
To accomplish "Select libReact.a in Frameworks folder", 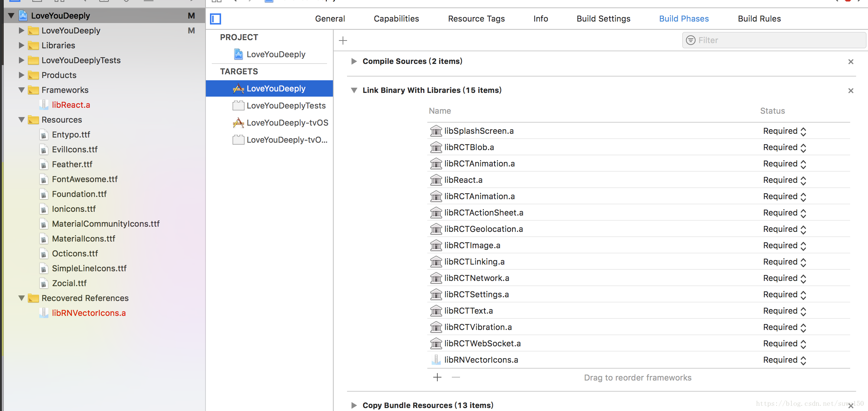I will click(x=71, y=105).
